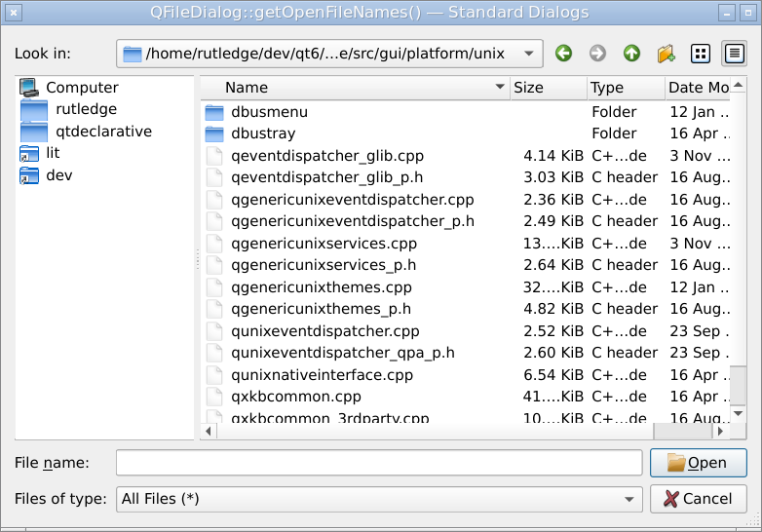Switch to detail view mode
Image resolution: width=762 pixels, height=532 pixels.
click(734, 54)
